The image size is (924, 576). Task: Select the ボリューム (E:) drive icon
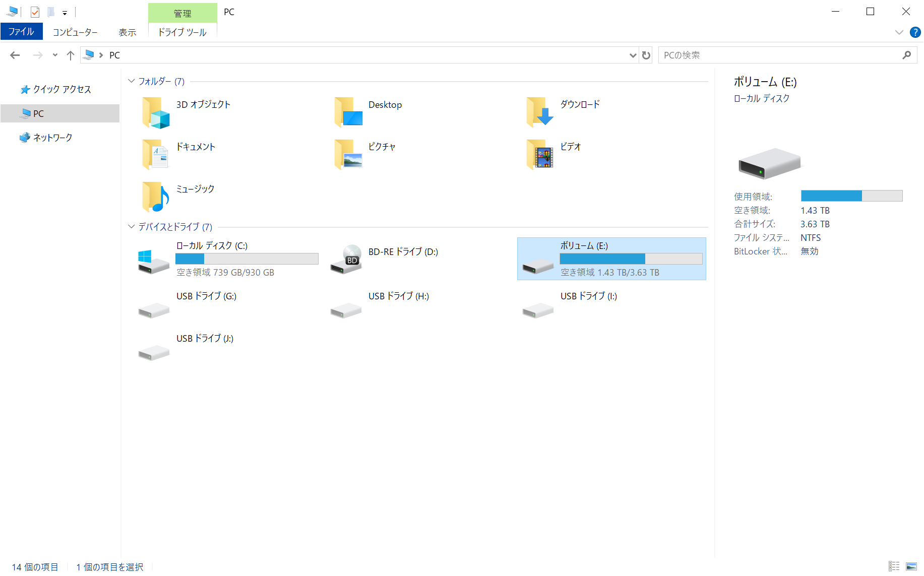pyautogui.click(x=538, y=266)
